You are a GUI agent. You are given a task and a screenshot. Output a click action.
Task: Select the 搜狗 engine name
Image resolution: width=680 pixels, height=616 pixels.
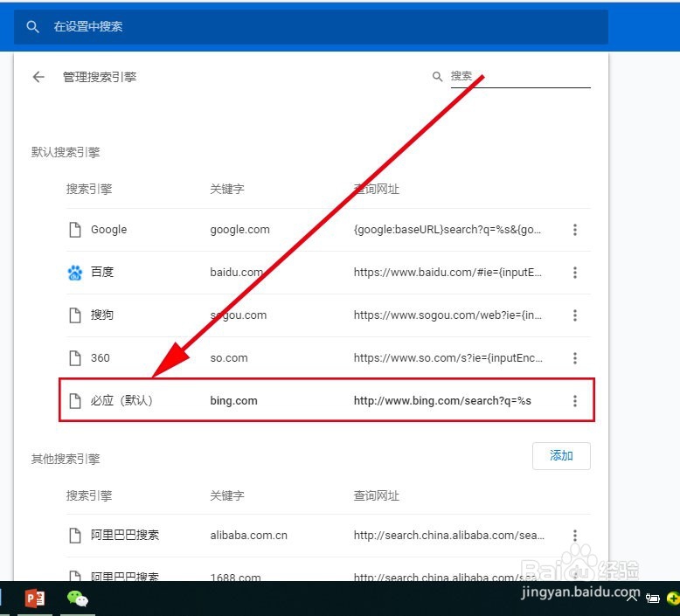[102, 315]
